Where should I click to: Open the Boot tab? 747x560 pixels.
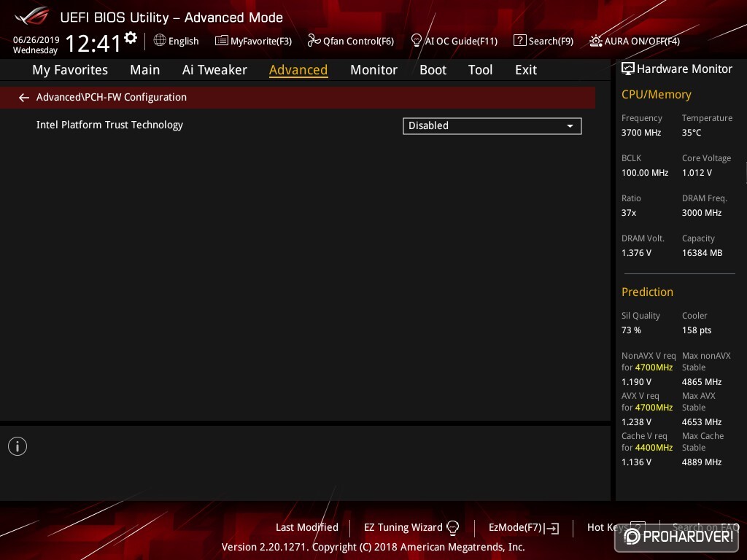[x=433, y=70]
